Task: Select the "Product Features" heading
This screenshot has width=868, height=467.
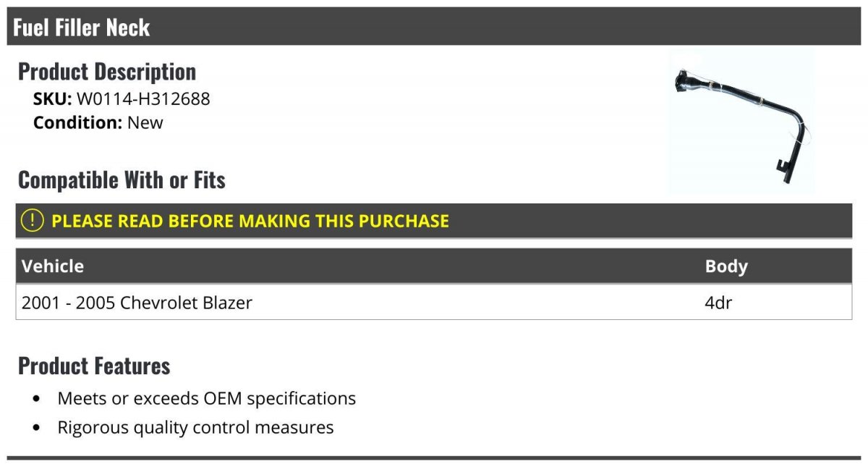Action: 94,366
